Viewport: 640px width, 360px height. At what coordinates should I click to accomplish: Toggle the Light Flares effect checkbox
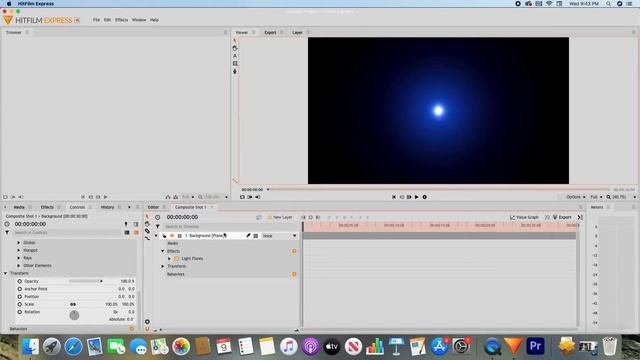click(x=176, y=258)
